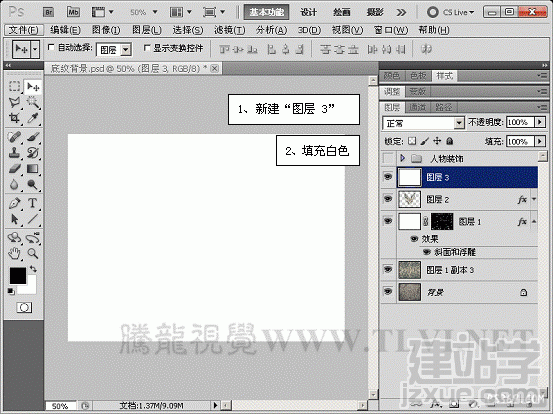Switch to the 通道 tab
This screenshot has width=553, height=414.
pyautogui.click(x=418, y=107)
